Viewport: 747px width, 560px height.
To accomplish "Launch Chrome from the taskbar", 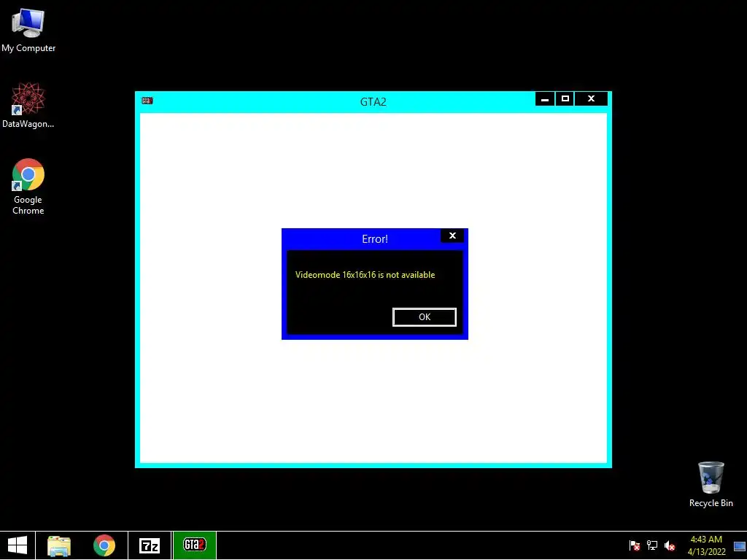I will 104,545.
